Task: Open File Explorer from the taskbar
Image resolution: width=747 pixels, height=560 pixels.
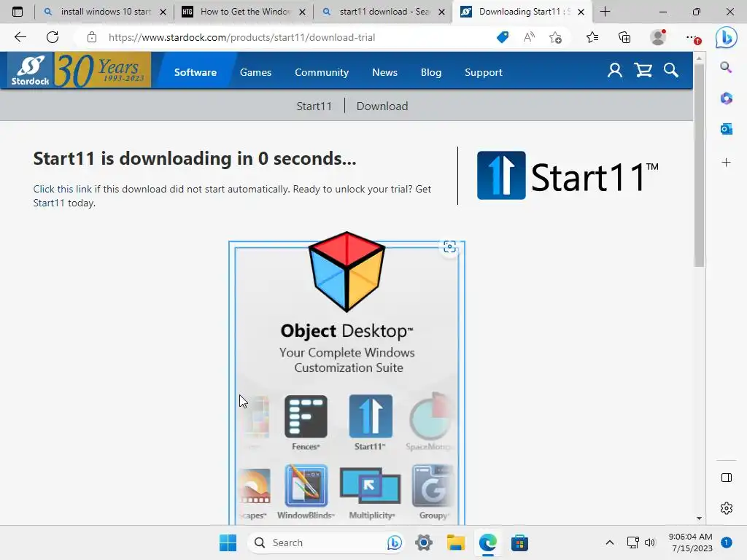Action: [455, 542]
